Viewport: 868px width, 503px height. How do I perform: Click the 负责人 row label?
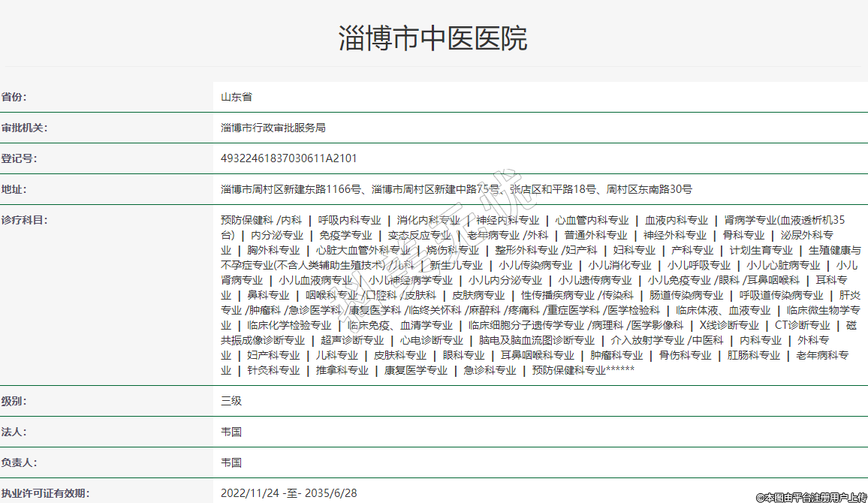19,462
